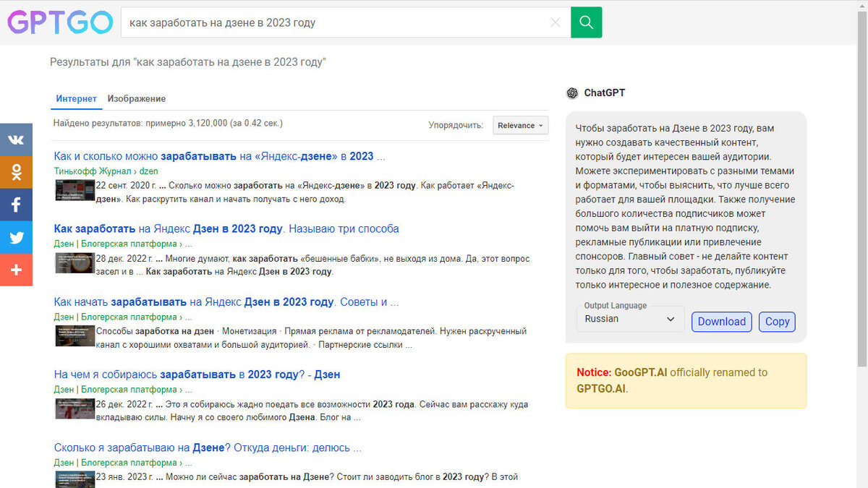Share via the Facebook sidebar icon

16,205
